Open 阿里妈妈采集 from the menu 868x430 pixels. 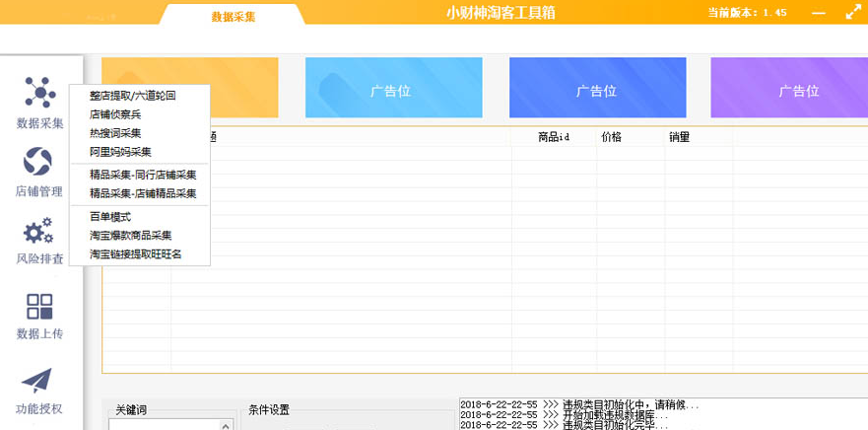[120, 152]
